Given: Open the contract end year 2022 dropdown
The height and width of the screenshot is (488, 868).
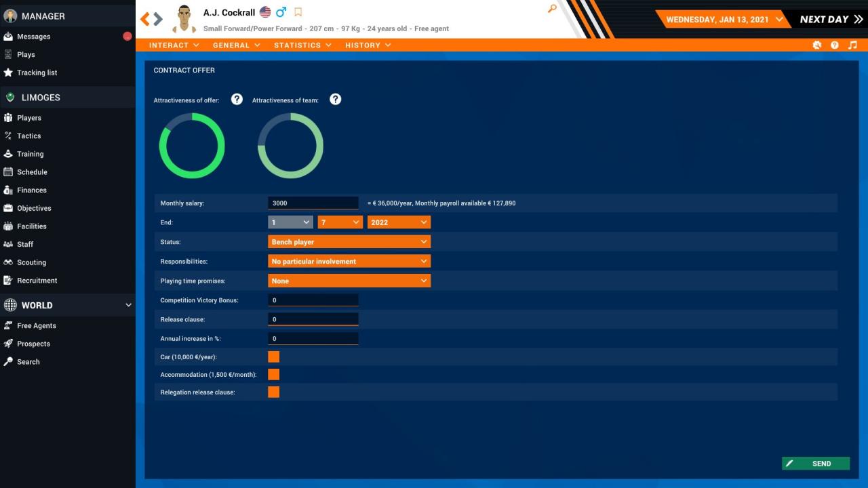Looking at the screenshot, I should pyautogui.click(x=399, y=222).
